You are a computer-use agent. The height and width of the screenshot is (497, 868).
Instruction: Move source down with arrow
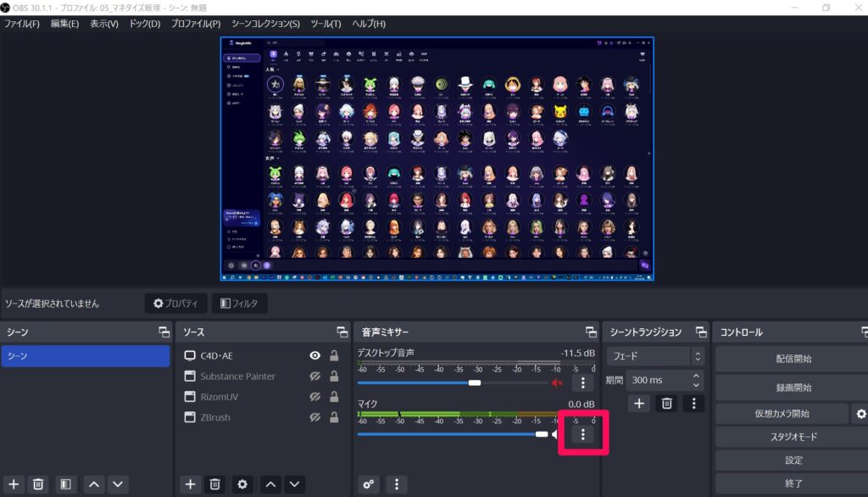pos(294,484)
